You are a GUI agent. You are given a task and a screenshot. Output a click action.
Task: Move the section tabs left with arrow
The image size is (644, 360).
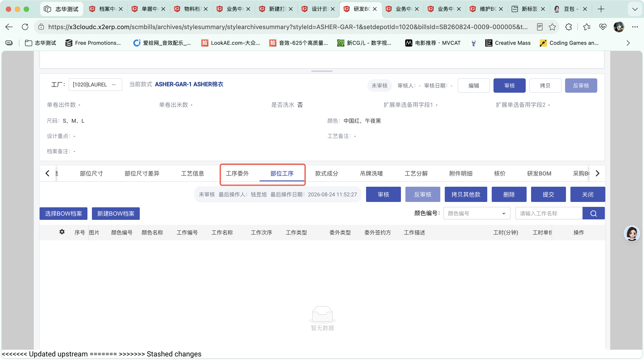[47, 173]
